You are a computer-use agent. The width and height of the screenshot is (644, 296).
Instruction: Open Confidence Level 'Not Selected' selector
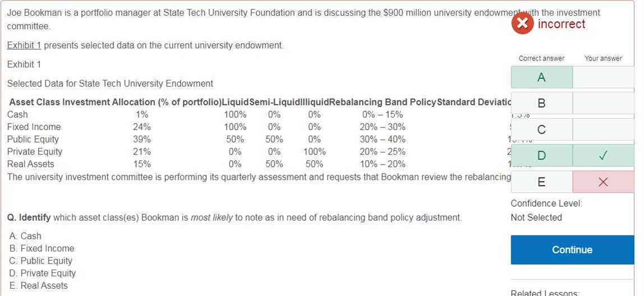(x=536, y=217)
